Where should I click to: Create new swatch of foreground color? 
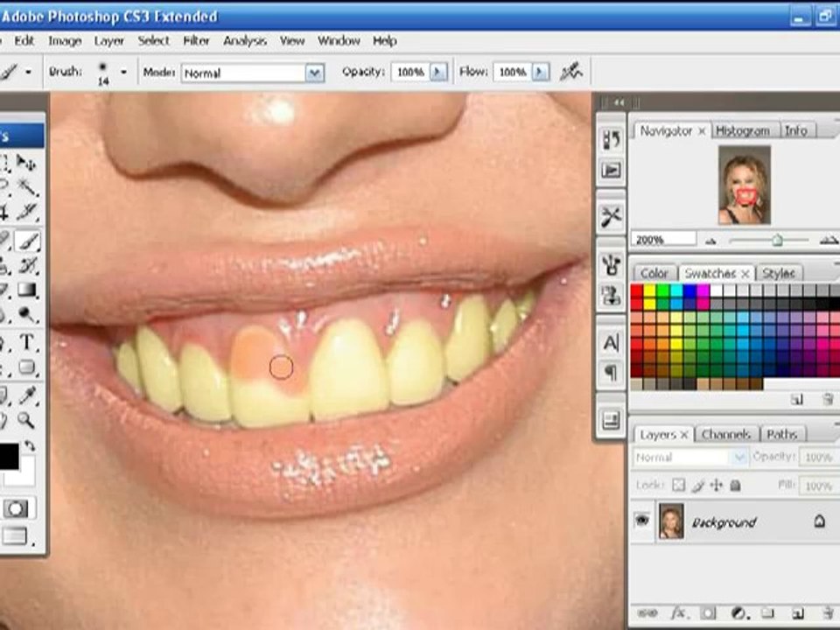click(x=796, y=399)
